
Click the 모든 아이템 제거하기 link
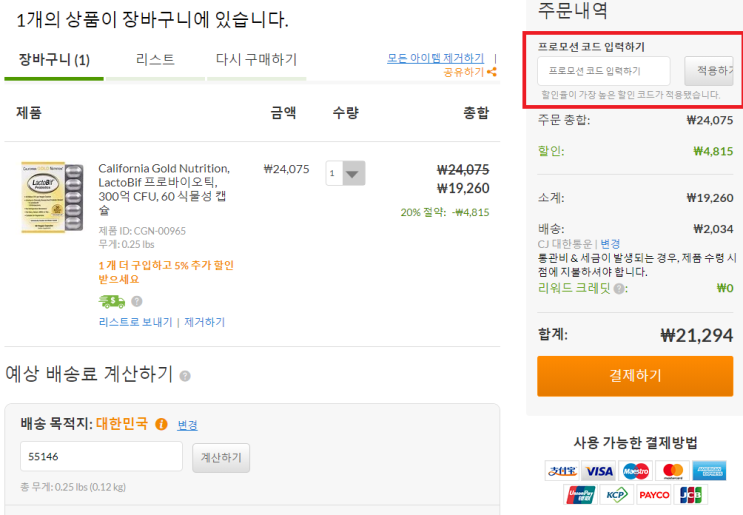[435, 58]
